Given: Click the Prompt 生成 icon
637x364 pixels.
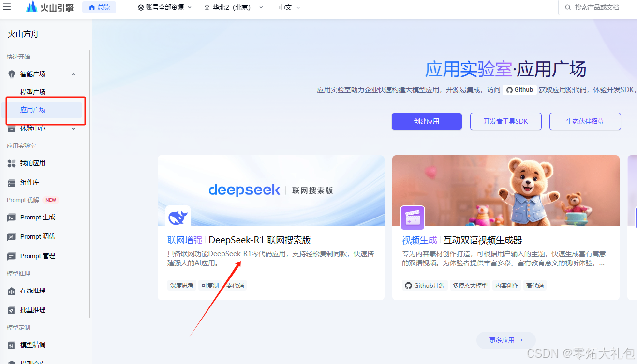Looking at the screenshot, I should click(12, 218).
